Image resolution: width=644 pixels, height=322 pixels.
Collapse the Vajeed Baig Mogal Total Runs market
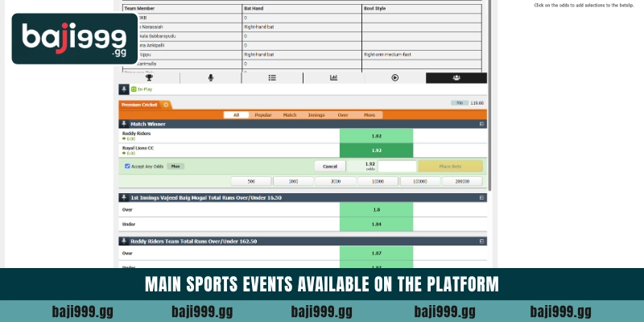pyautogui.click(x=481, y=198)
